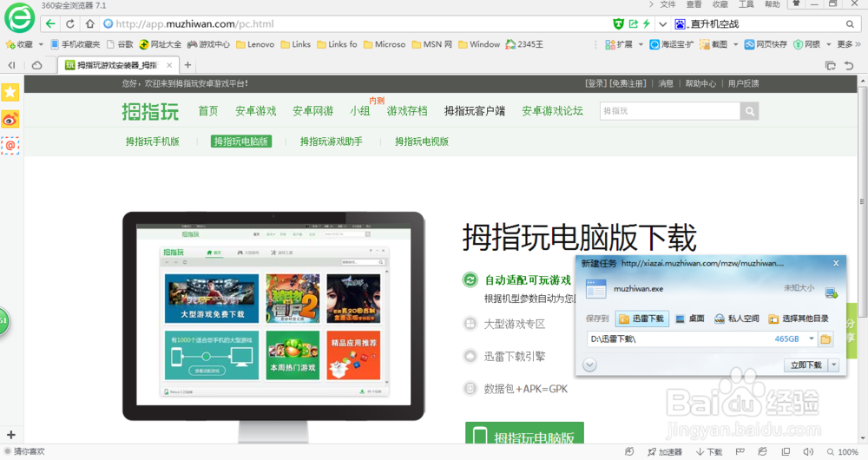Click the 登录 login link
Screen dimensions: 868x460
click(x=595, y=83)
